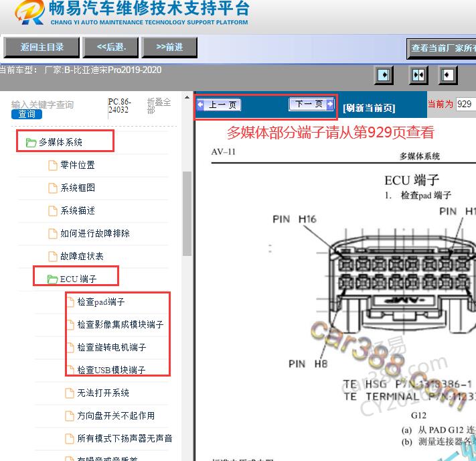Viewport: 476px width, 461px height.
Task: Click the split-panel layout icon
Action: click(x=418, y=75)
